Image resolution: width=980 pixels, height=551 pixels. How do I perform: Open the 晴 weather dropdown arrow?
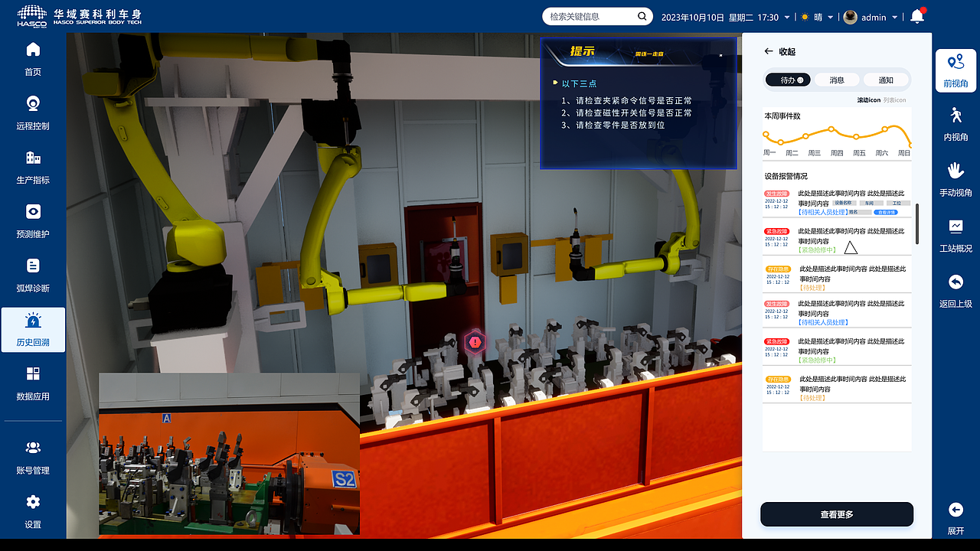tap(832, 18)
